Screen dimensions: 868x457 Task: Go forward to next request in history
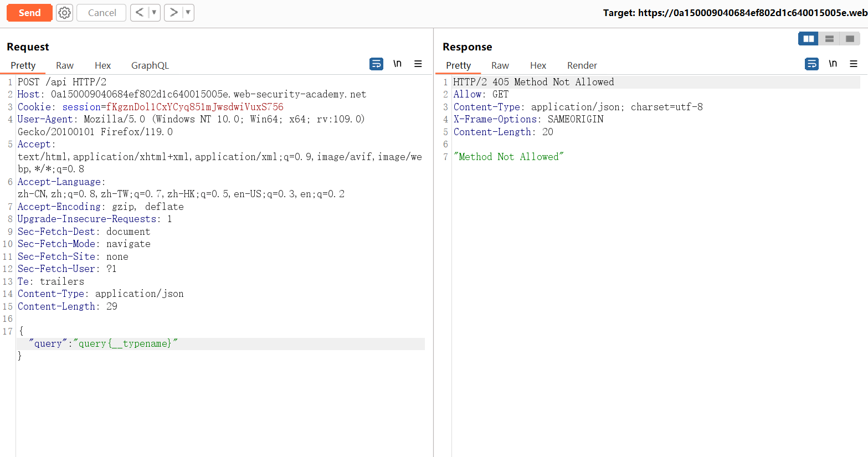pos(173,13)
